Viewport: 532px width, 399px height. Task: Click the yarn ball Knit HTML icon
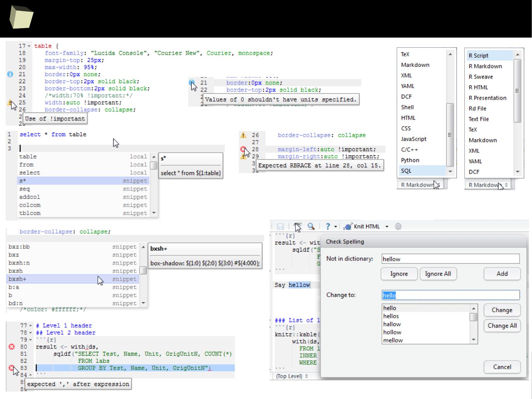348,227
